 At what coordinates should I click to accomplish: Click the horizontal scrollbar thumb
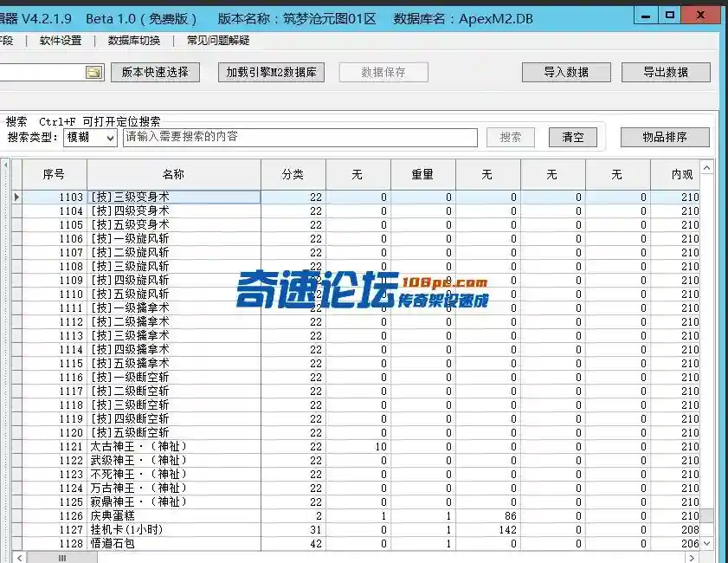point(62,558)
